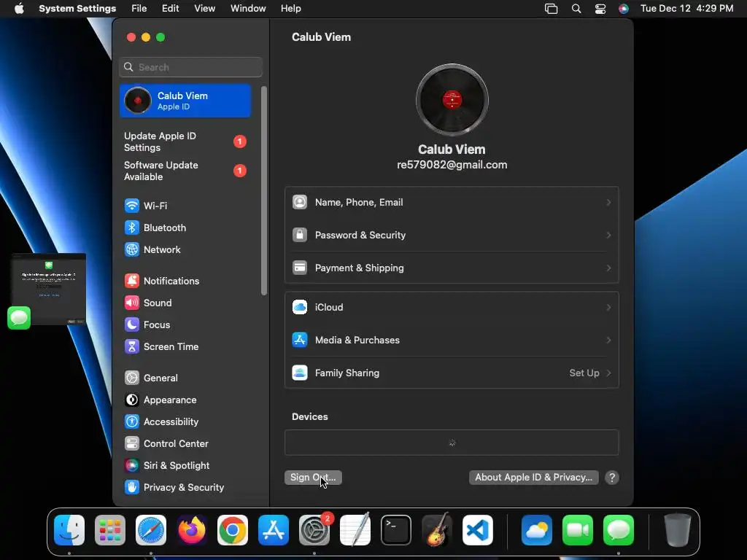
Task: Expand Media & Purchases row
Action: (x=452, y=340)
